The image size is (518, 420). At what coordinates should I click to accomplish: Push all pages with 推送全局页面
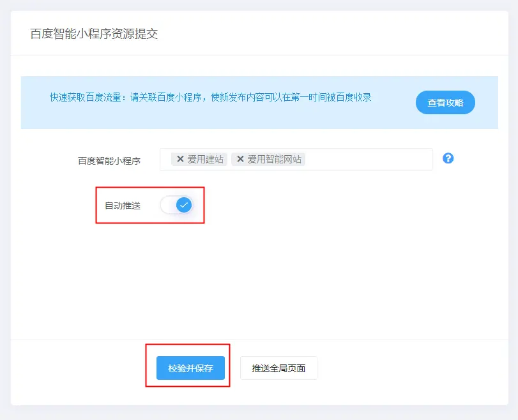tap(278, 368)
